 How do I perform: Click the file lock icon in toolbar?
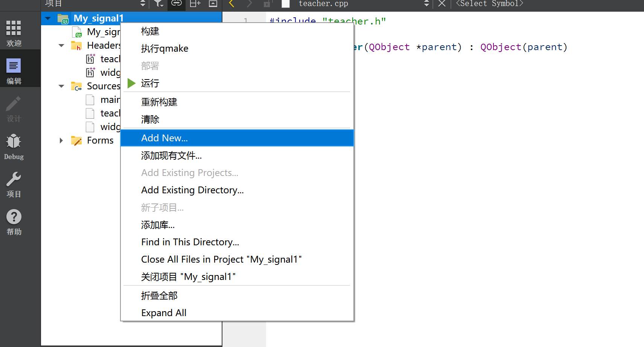pyautogui.click(x=267, y=4)
